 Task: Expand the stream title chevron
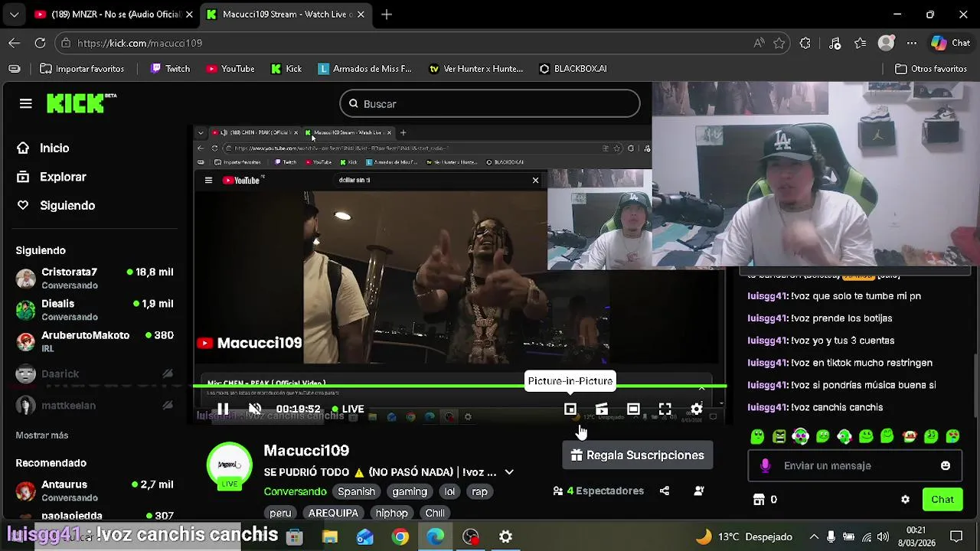pyautogui.click(x=509, y=472)
